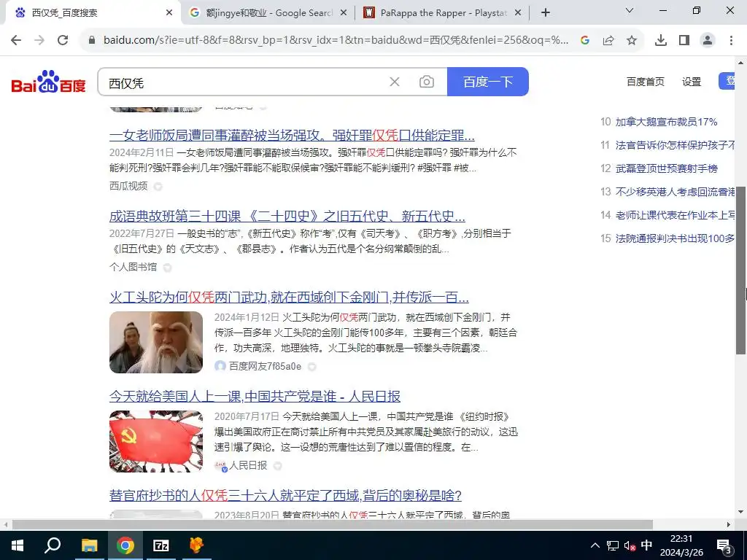The image size is (747, 560).
Task: Click 西瓜视频 source label
Action: click(x=128, y=186)
